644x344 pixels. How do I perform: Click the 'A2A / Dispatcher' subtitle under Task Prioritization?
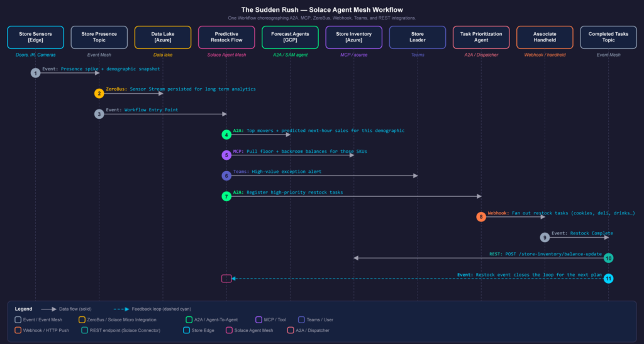point(481,55)
